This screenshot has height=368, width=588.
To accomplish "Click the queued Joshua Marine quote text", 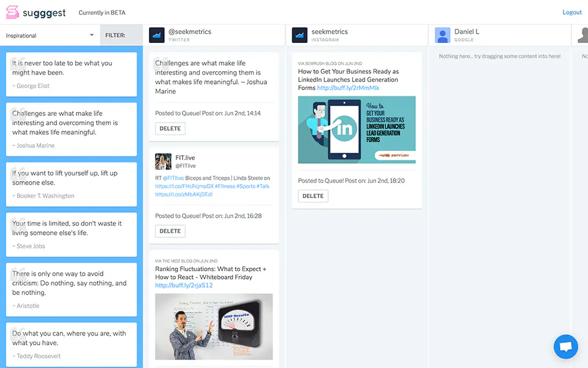I will click(211, 77).
